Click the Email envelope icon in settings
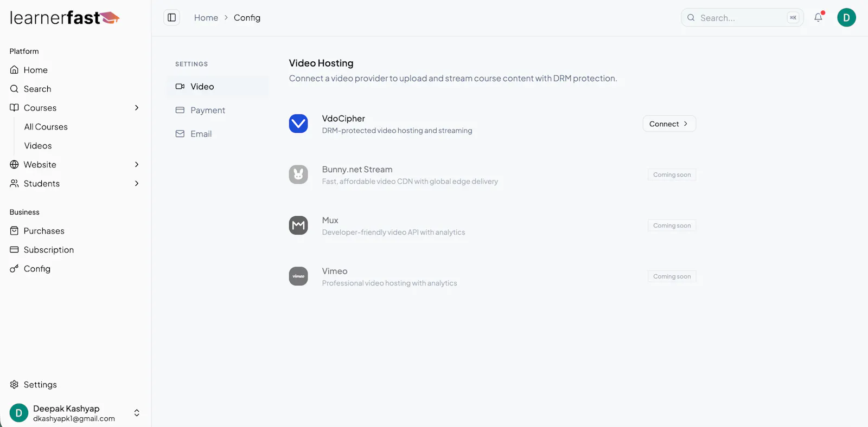This screenshot has height=427, width=868. pos(180,134)
